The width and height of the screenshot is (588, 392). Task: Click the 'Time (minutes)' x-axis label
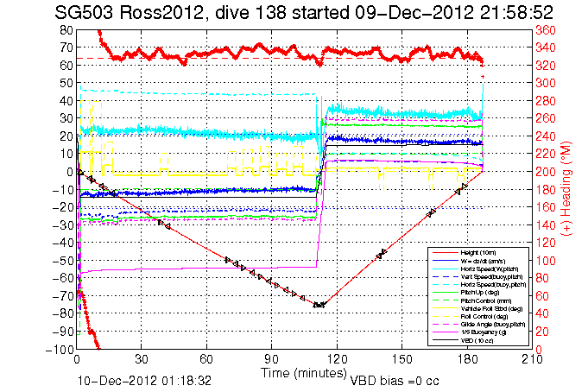(303, 373)
